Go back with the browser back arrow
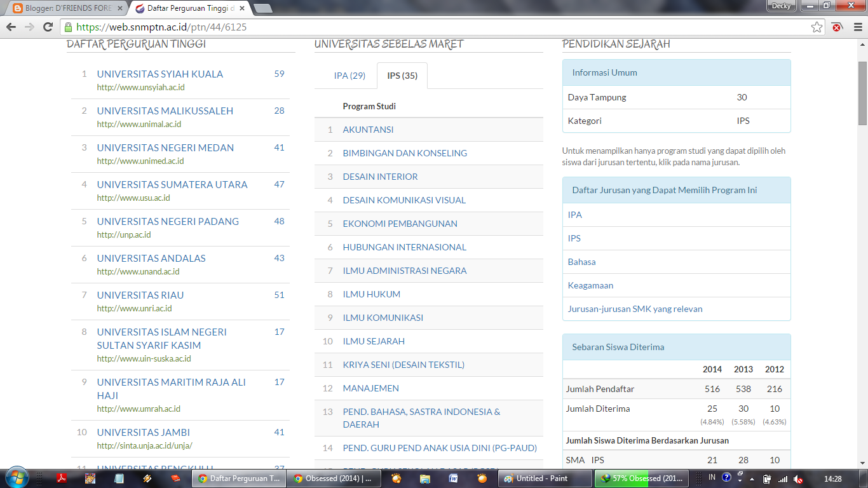This screenshot has width=868, height=488. click(11, 27)
